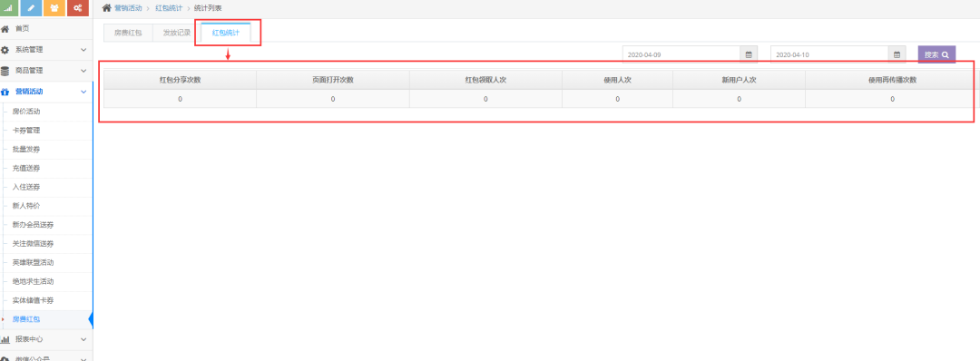Click the blue pencil shortcut icon

[x=31, y=8]
